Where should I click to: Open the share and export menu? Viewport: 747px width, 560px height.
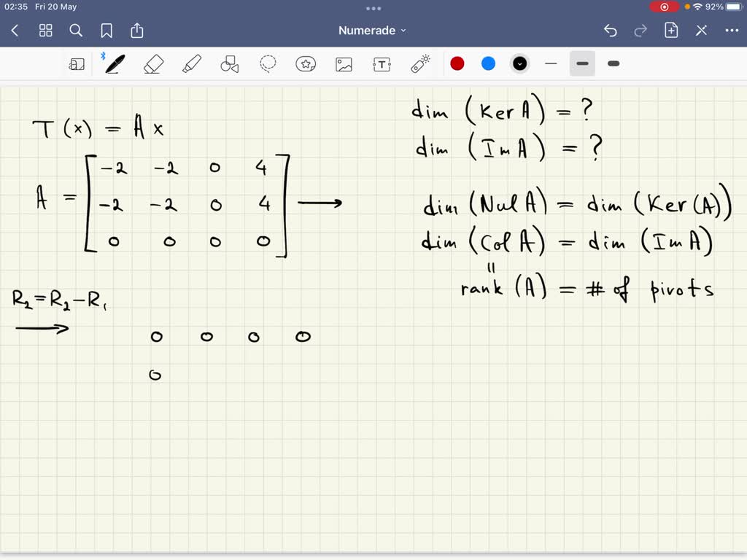pos(137,31)
